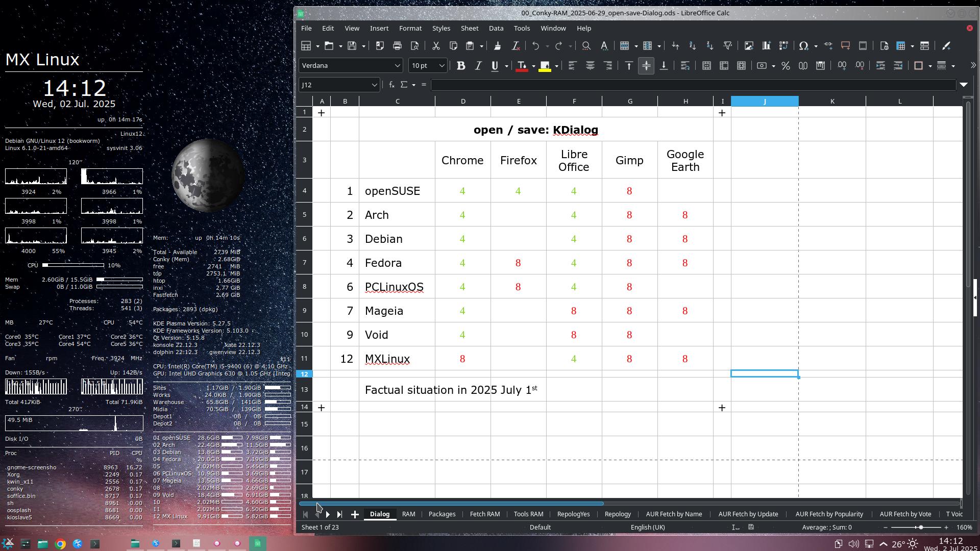
Task: Click the Merge and Center Cells icon
Action: [x=706, y=66]
